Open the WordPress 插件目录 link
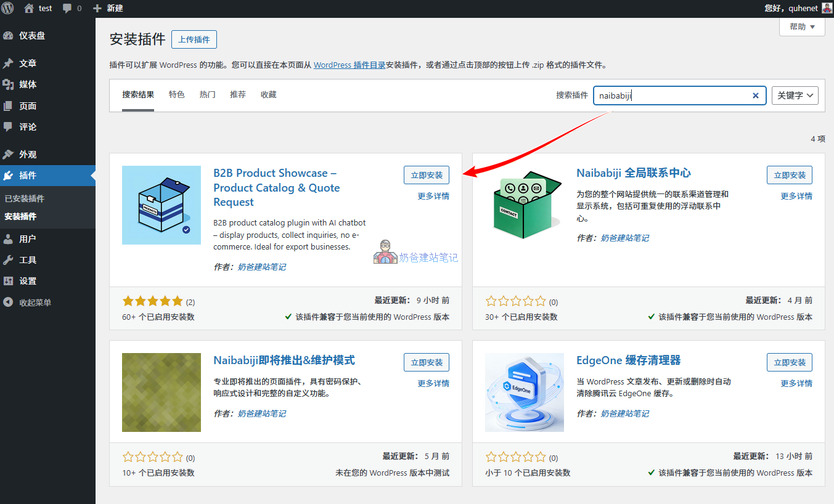Image resolution: width=834 pixels, height=504 pixels. click(349, 65)
